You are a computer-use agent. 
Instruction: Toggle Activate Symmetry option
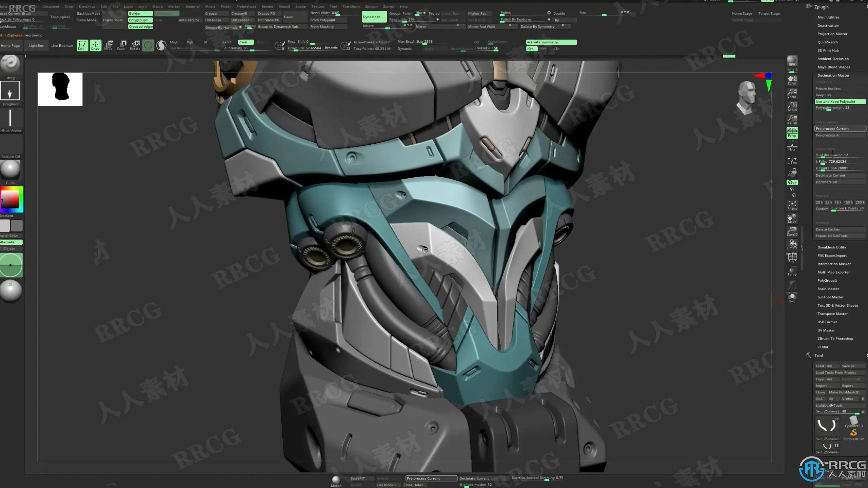point(551,42)
